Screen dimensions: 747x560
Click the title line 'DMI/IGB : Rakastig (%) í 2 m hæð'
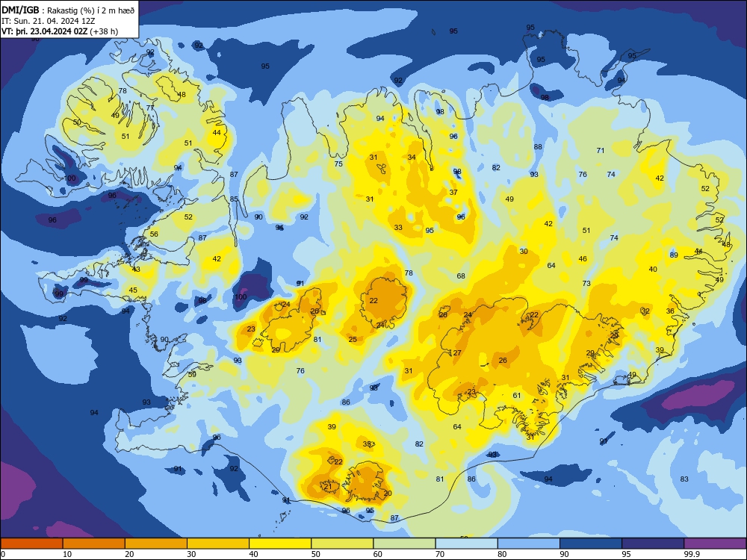click(68, 10)
